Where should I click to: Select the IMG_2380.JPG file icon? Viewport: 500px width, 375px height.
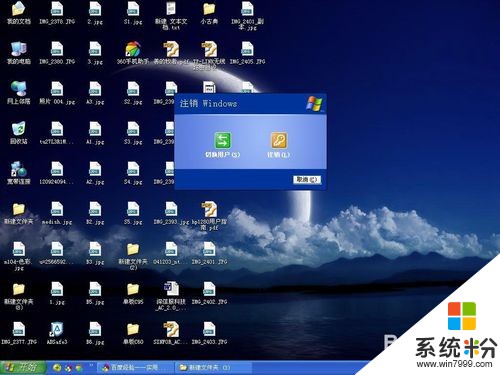[x=57, y=49]
